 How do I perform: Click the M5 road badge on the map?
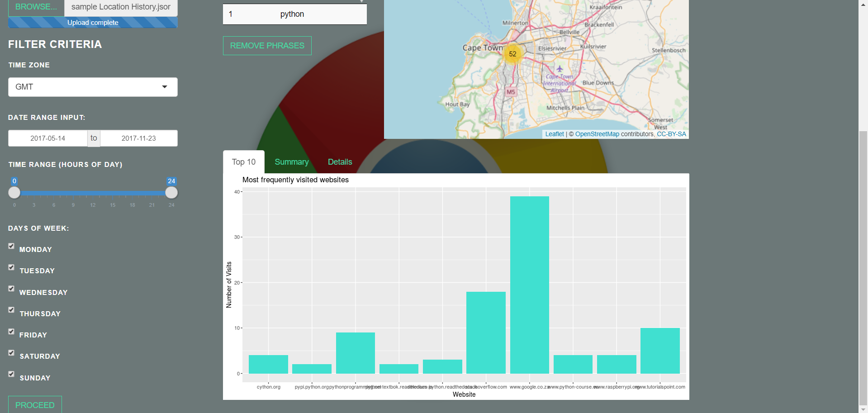[x=511, y=92]
